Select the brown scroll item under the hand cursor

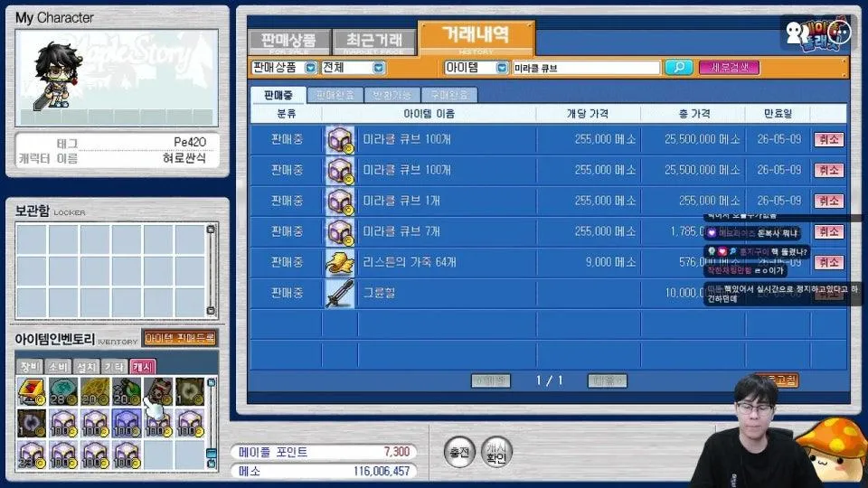158,390
